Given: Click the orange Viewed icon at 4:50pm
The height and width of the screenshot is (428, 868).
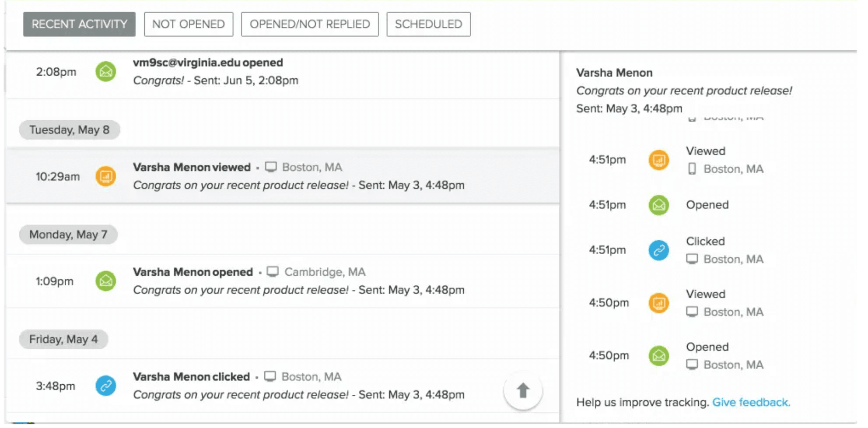Looking at the screenshot, I should coord(659,303).
